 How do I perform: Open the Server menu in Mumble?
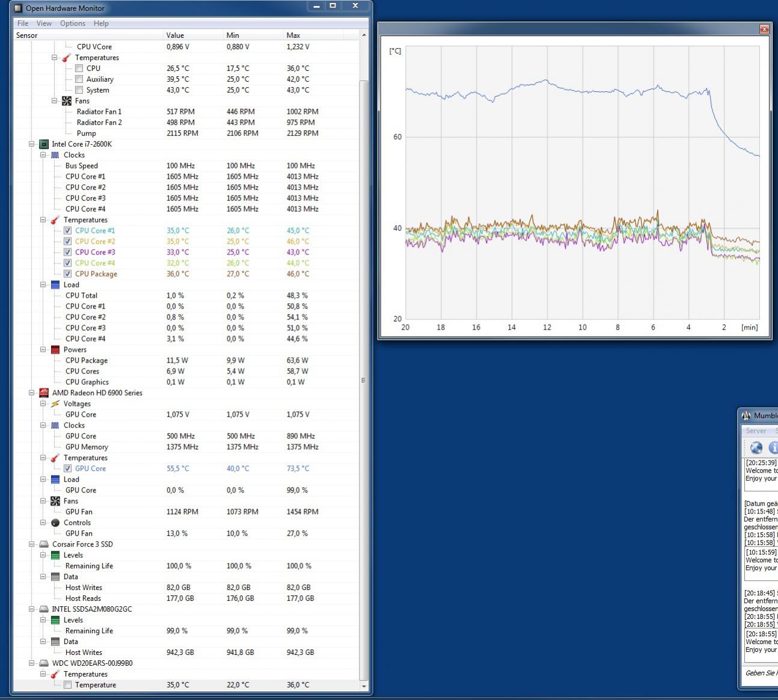click(x=756, y=431)
